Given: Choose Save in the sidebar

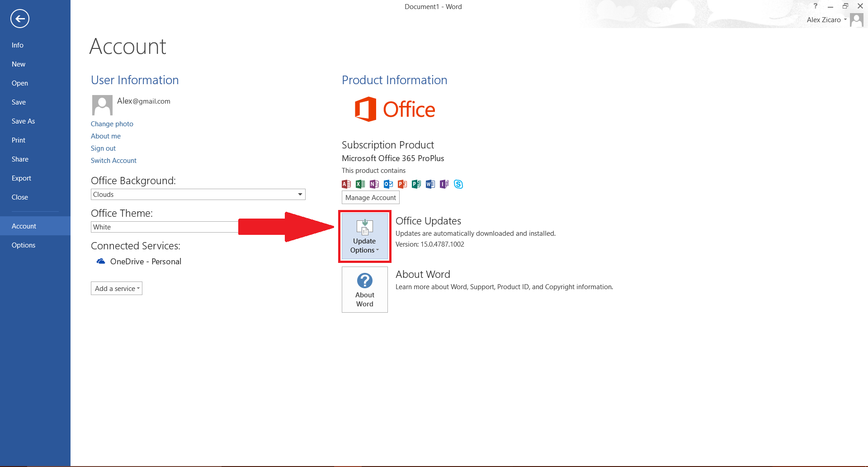Looking at the screenshot, I should [x=35, y=102].
